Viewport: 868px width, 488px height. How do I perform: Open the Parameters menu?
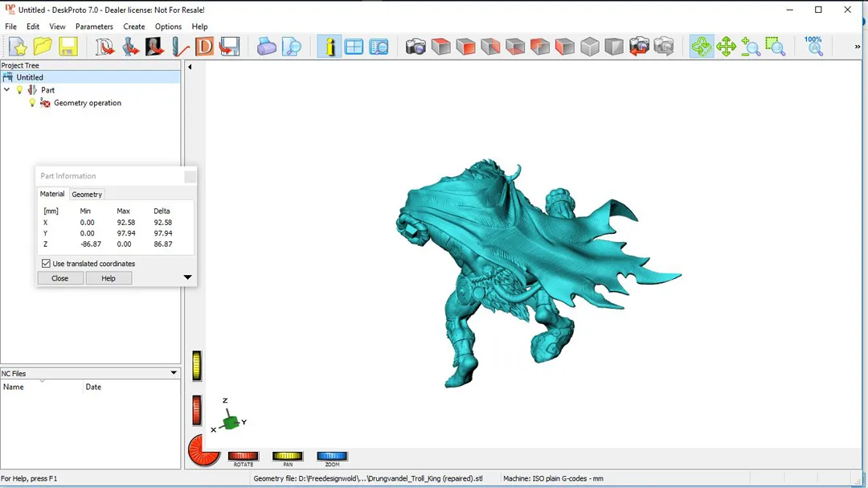94,27
